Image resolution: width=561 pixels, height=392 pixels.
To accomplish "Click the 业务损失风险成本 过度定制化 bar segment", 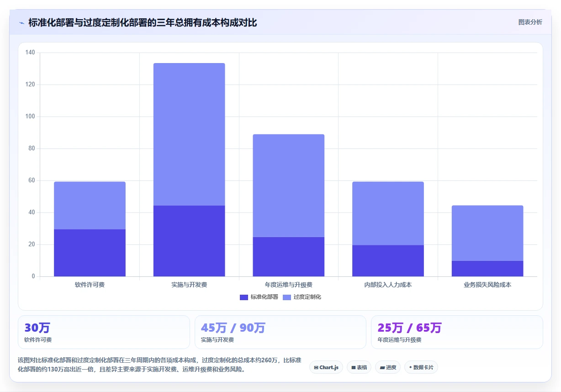I will coord(487,233).
